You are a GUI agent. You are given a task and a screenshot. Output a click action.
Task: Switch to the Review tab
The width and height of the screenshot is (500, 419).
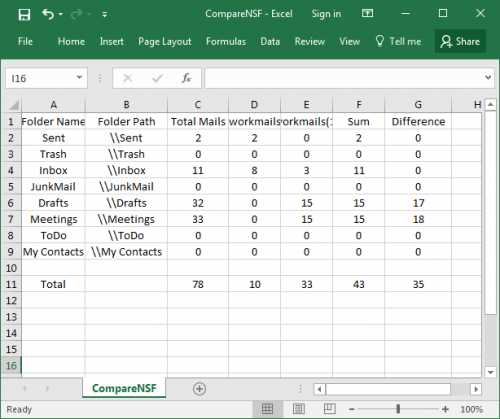[x=310, y=41]
